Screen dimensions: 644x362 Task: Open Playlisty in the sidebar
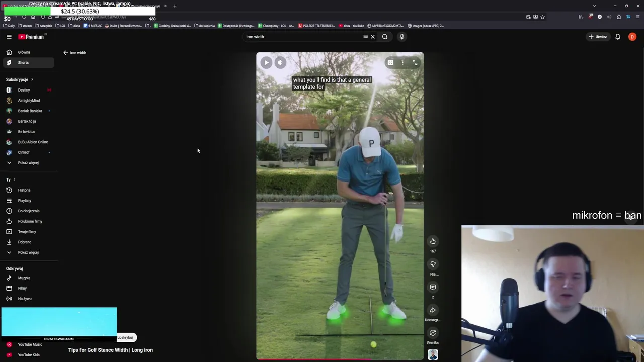pos(28,201)
